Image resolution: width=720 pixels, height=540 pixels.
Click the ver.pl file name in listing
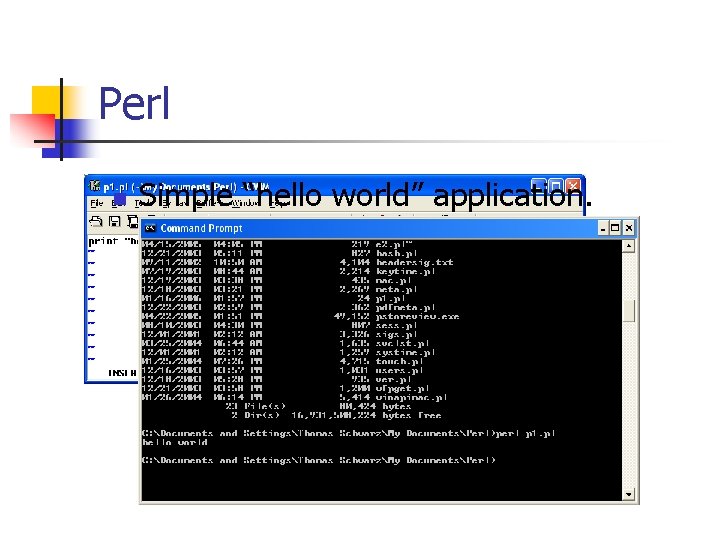[x=394, y=379]
